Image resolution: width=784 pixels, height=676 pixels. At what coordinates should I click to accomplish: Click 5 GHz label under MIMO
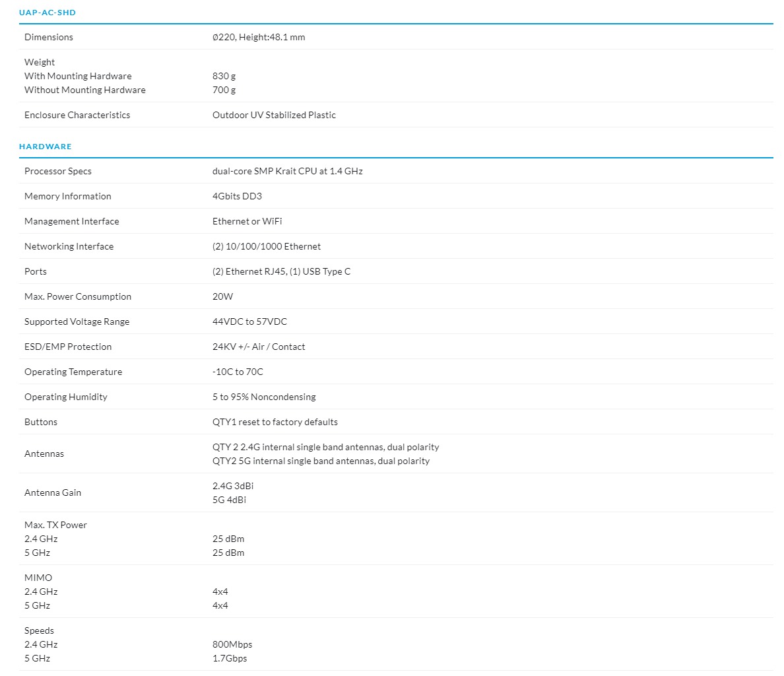(x=37, y=606)
